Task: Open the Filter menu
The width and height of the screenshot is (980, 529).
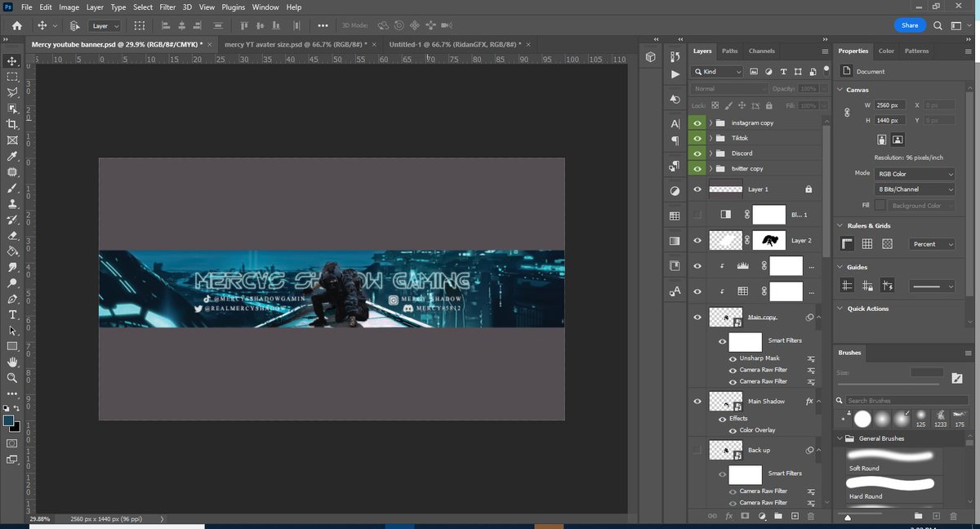Action: (167, 7)
